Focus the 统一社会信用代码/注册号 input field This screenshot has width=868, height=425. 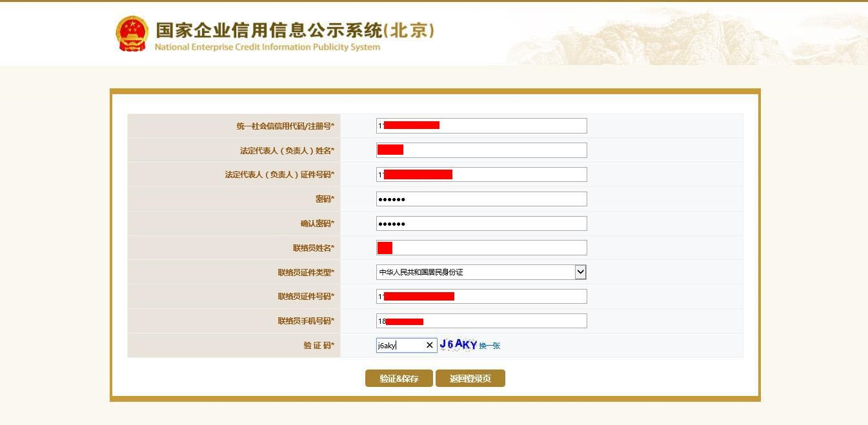481,126
